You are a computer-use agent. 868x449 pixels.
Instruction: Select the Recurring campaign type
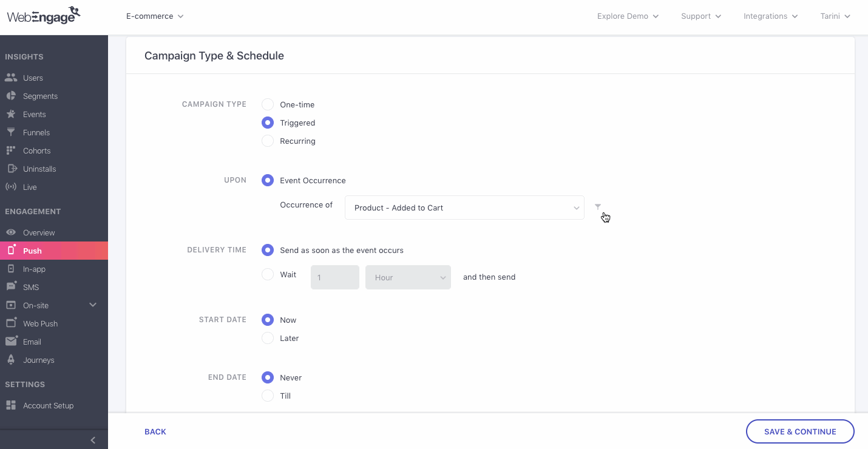pyautogui.click(x=268, y=141)
